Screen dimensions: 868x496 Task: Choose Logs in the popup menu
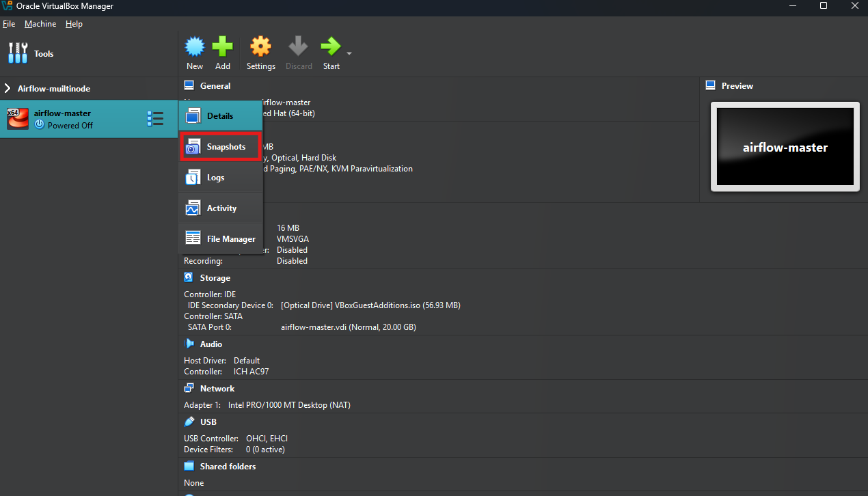(x=221, y=178)
